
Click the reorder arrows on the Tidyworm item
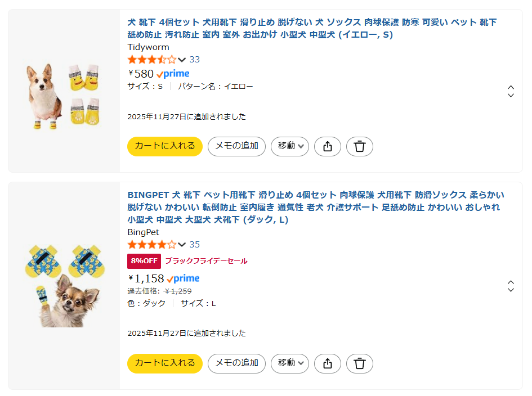(x=511, y=91)
